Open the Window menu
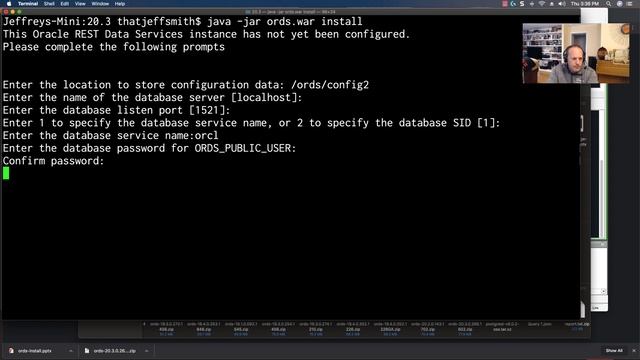 100,4
